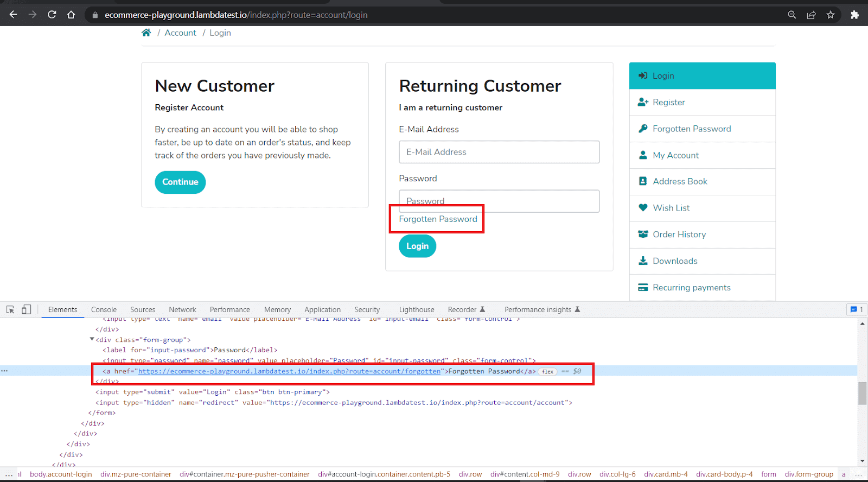The image size is (868, 482).
Task: Switch to the Network tab
Action: (x=182, y=309)
